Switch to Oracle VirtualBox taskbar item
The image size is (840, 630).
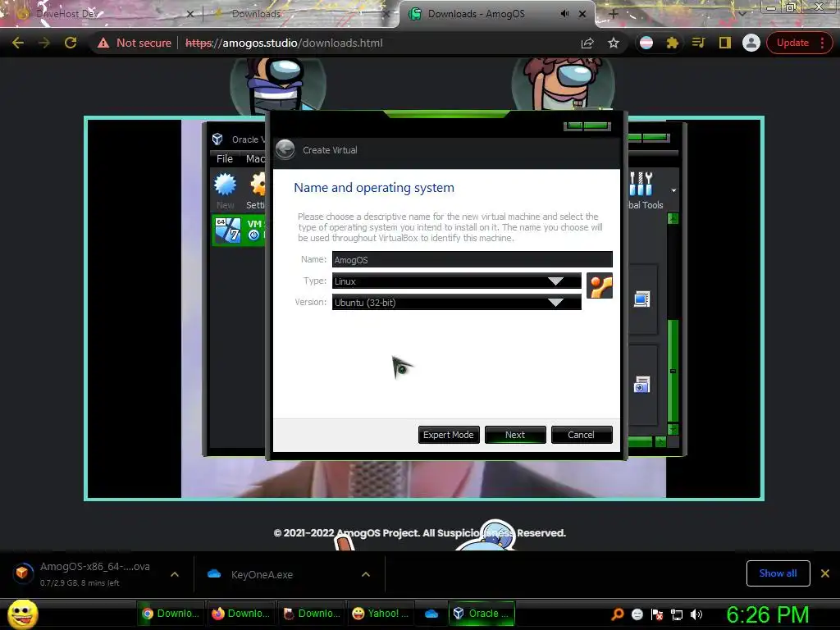pos(482,614)
